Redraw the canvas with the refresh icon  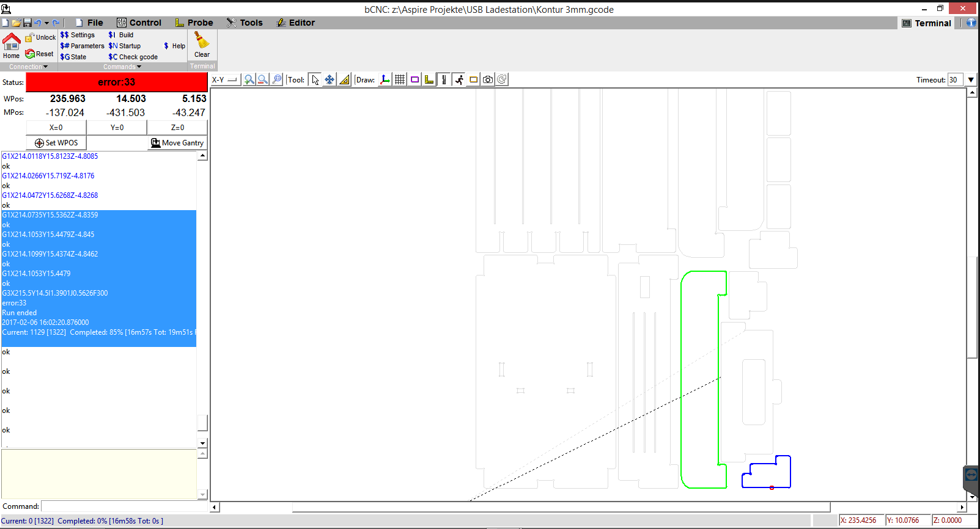point(502,79)
